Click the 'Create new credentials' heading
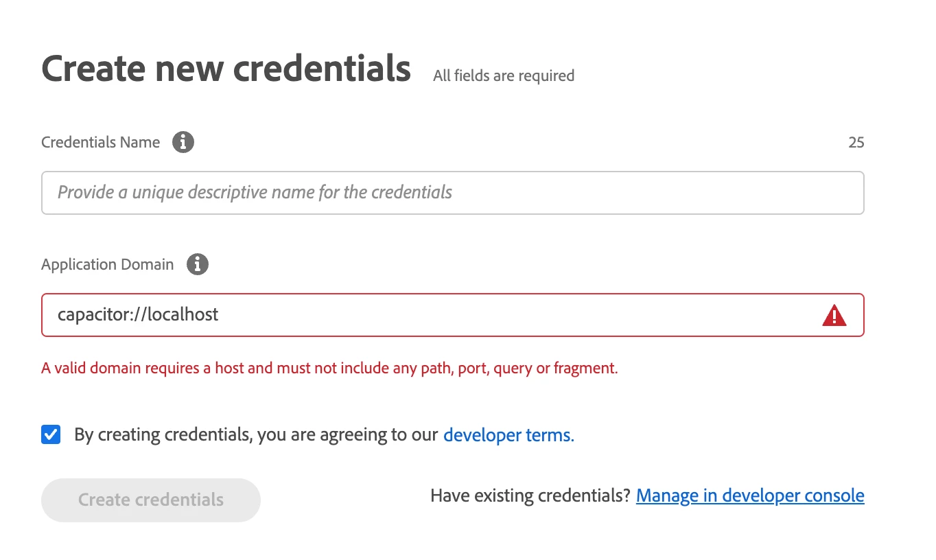Image resolution: width=936 pixels, height=560 pixels. (226, 69)
